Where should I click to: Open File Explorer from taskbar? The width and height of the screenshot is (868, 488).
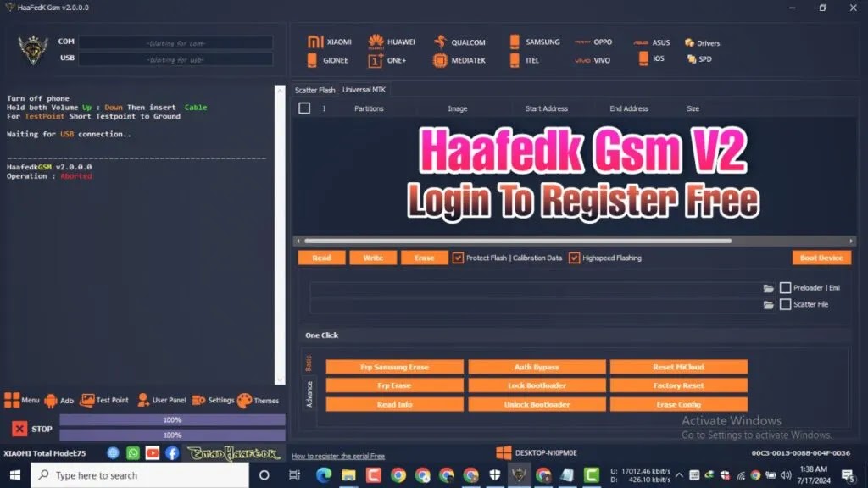(x=348, y=475)
